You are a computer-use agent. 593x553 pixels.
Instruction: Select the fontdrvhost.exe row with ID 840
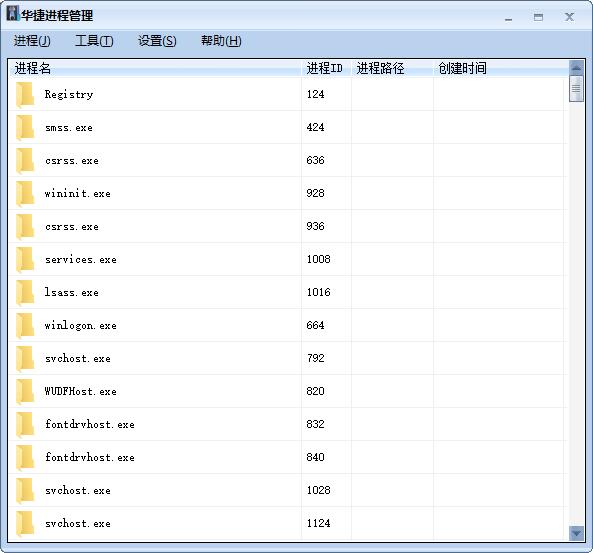(x=288, y=457)
